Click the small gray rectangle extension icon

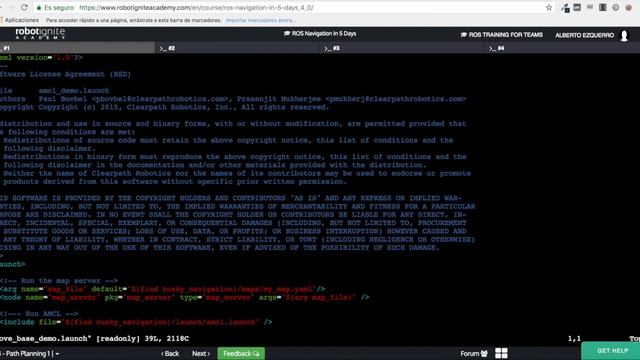(x=590, y=7)
